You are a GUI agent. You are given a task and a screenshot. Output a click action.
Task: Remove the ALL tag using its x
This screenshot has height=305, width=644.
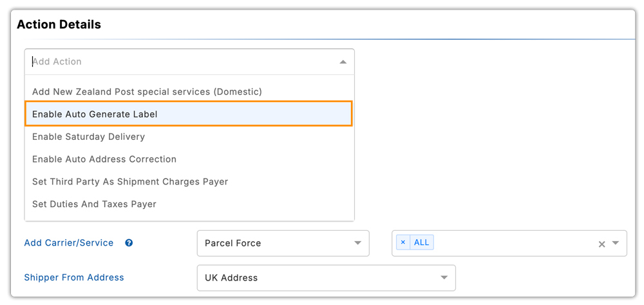click(403, 242)
